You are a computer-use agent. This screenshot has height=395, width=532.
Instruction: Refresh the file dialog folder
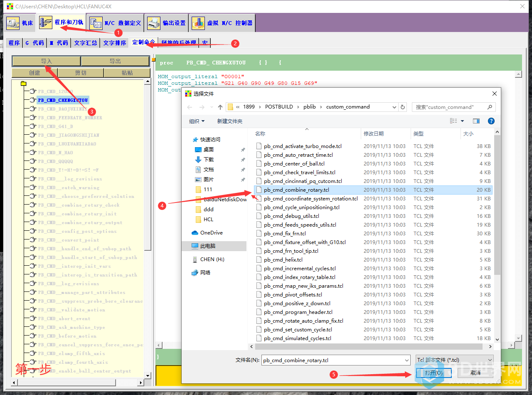pyautogui.click(x=402, y=107)
